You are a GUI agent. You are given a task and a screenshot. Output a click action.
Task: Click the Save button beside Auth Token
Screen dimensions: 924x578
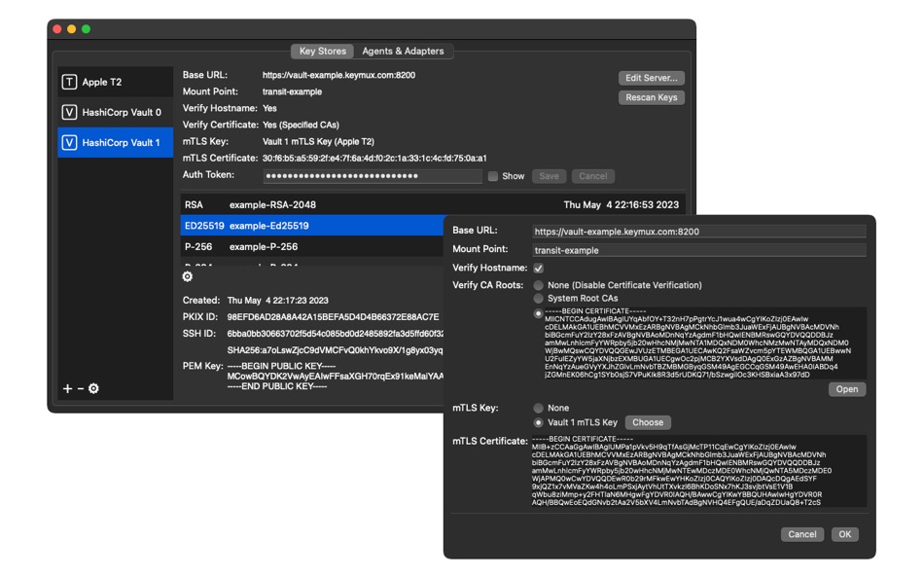point(549,176)
